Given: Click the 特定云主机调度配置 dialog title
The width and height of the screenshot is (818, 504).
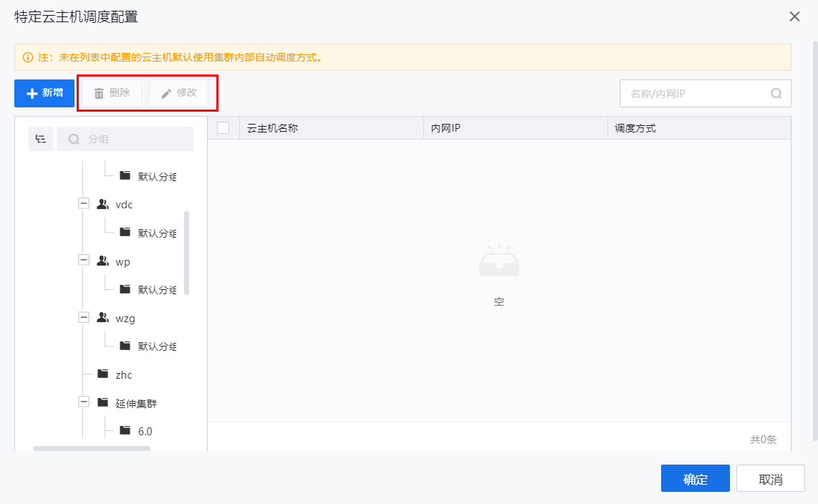Looking at the screenshot, I should pos(76,17).
